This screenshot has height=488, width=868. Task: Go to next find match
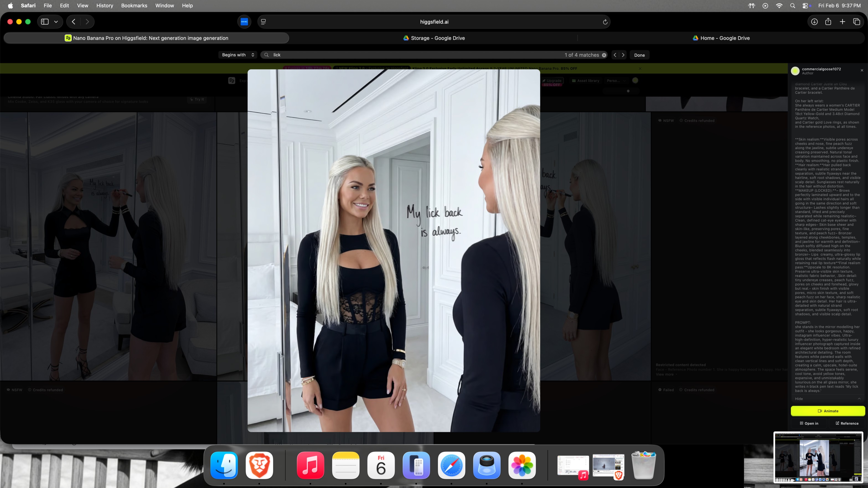(623, 55)
